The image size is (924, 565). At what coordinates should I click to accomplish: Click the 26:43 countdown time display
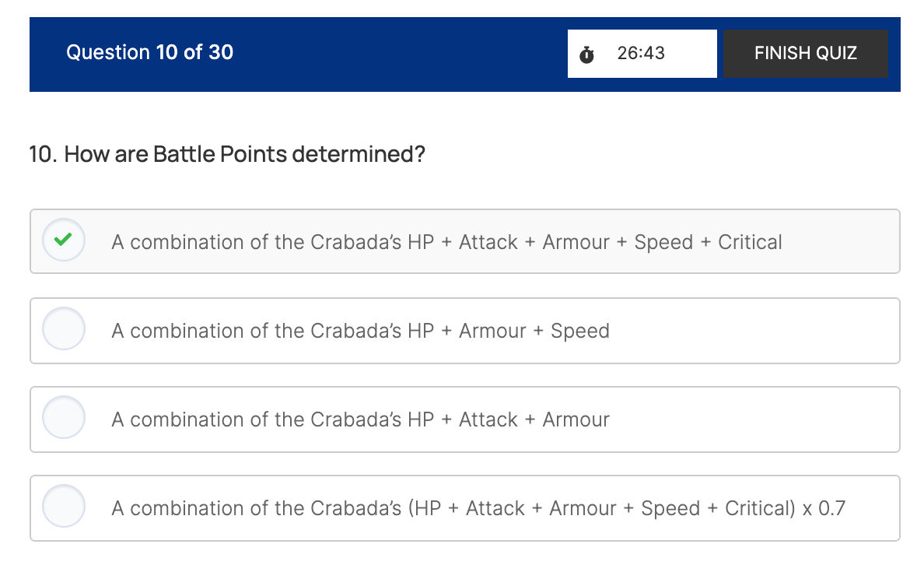pos(641,53)
